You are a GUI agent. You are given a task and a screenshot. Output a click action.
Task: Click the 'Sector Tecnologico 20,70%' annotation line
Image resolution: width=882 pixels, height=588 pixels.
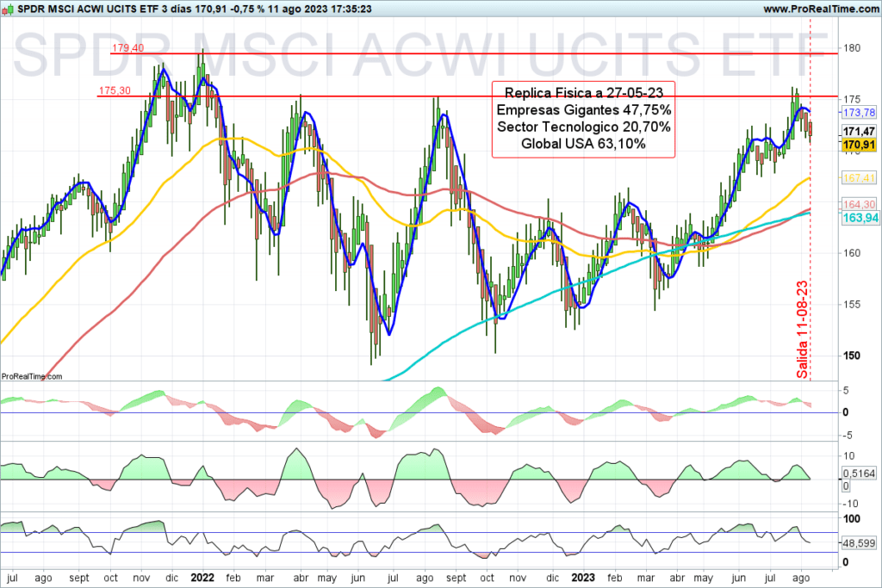tap(584, 127)
